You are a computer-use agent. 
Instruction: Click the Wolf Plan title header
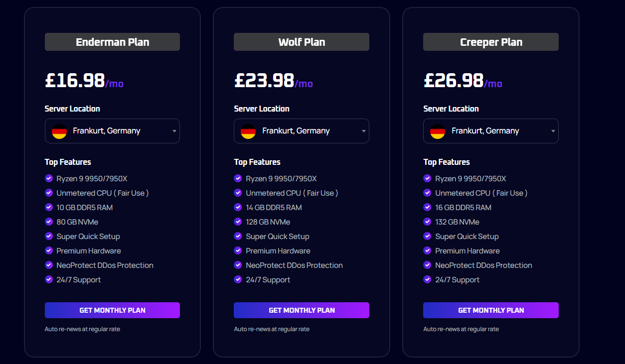(302, 42)
